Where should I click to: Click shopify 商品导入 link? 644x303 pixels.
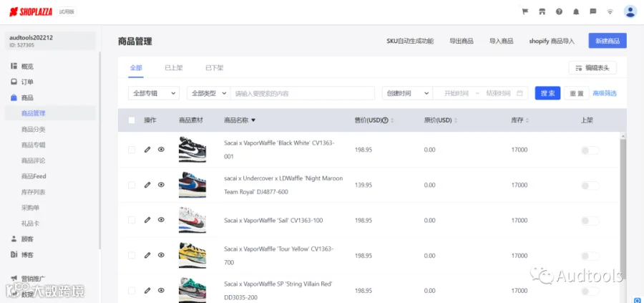(552, 41)
